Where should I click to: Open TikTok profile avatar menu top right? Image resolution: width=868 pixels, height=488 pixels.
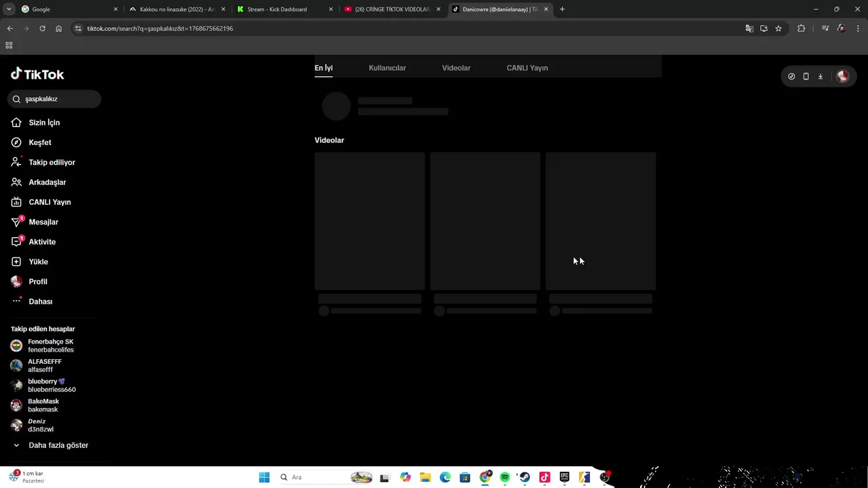coord(843,77)
